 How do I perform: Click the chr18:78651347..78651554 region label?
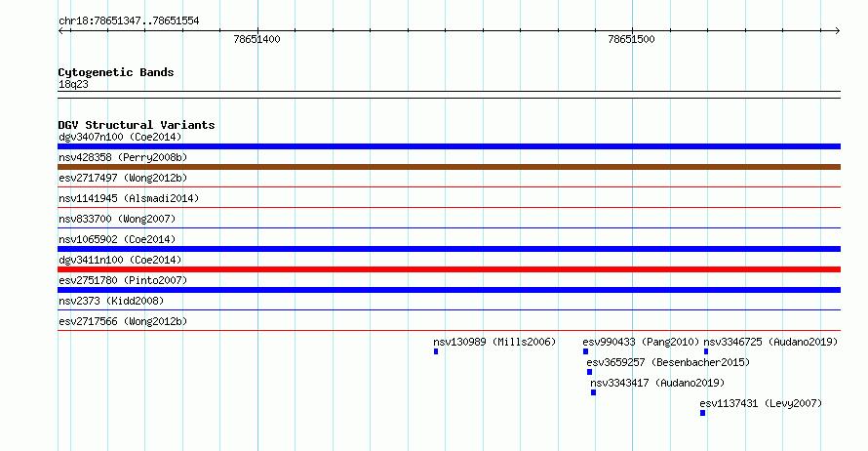coord(129,21)
